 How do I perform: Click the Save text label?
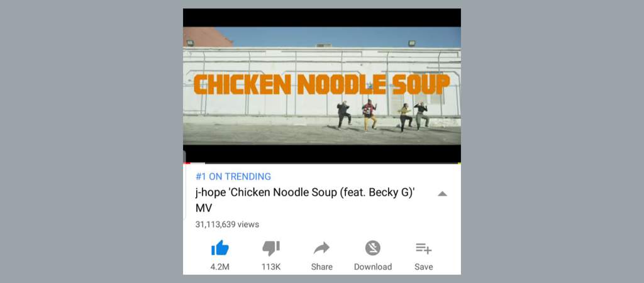[x=423, y=267]
